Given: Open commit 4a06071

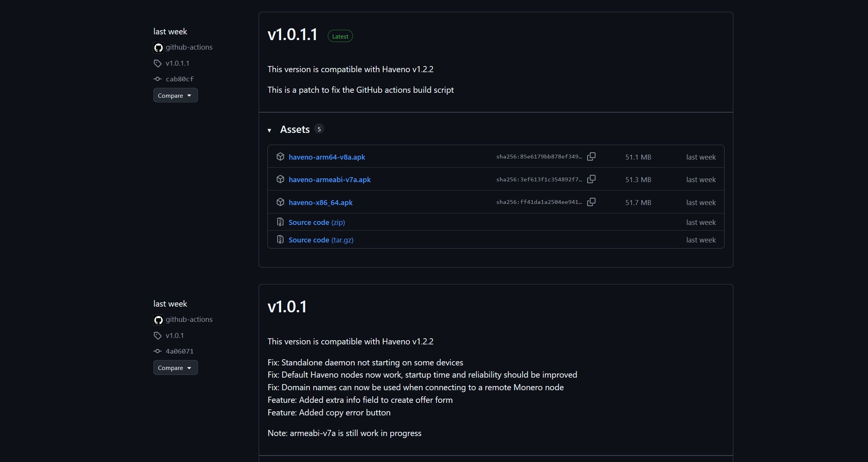Looking at the screenshot, I should coord(179,351).
